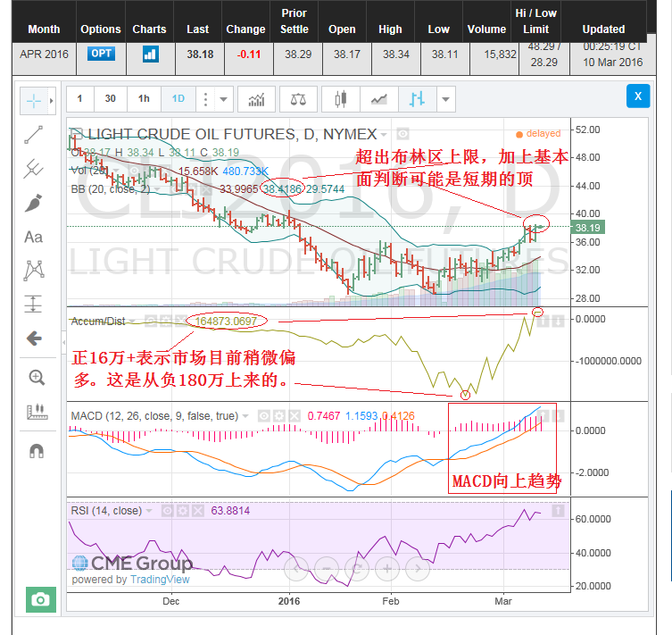
Task: Close the chart with X button
Action: (637, 96)
